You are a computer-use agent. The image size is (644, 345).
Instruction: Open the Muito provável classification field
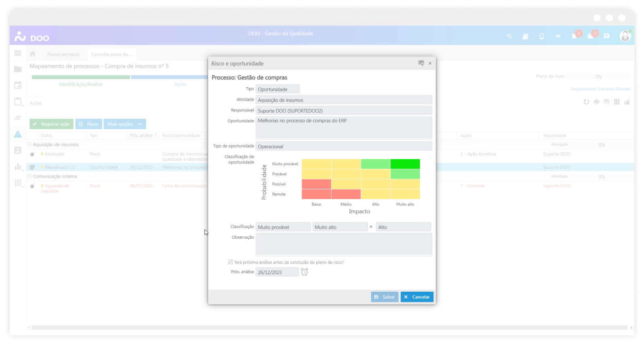pyautogui.click(x=283, y=227)
